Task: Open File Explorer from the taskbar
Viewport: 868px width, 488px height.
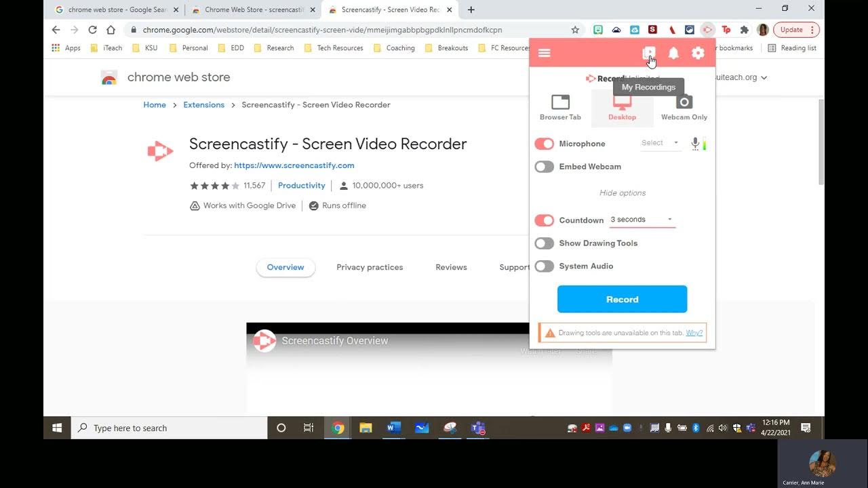Action: 366,428
